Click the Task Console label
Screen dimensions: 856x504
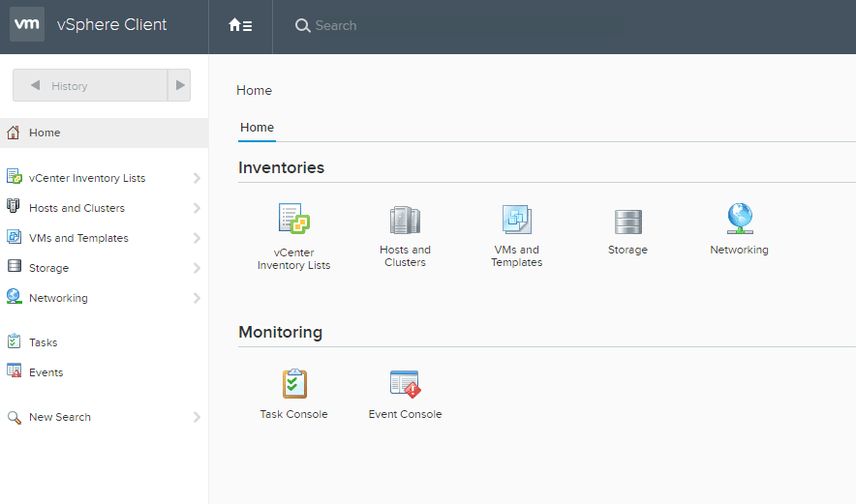[x=293, y=415]
